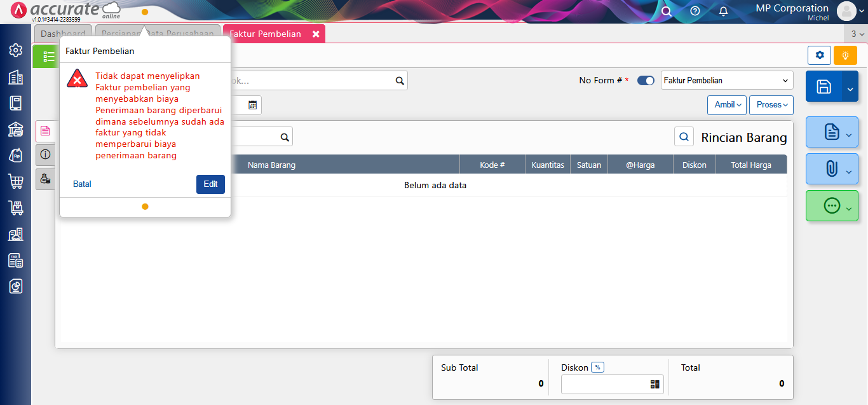Open the Settings gear in left sidebar
Image resolution: width=868 pixels, height=405 pixels.
pos(16,50)
